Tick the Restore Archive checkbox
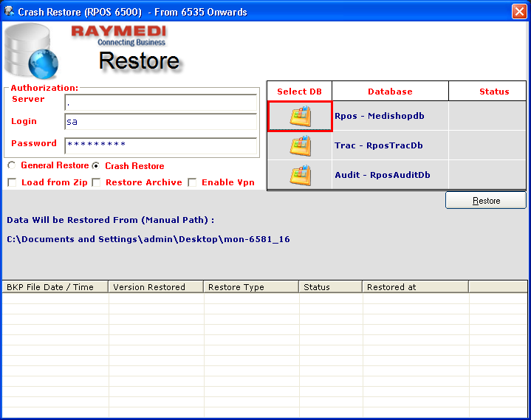The width and height of the screenshot is (531, 420). coord(97,182)
